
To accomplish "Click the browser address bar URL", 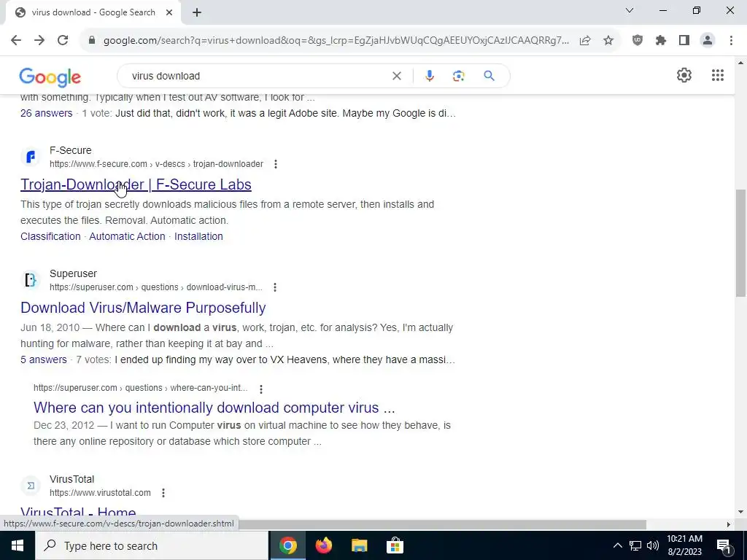I will 336,41.
